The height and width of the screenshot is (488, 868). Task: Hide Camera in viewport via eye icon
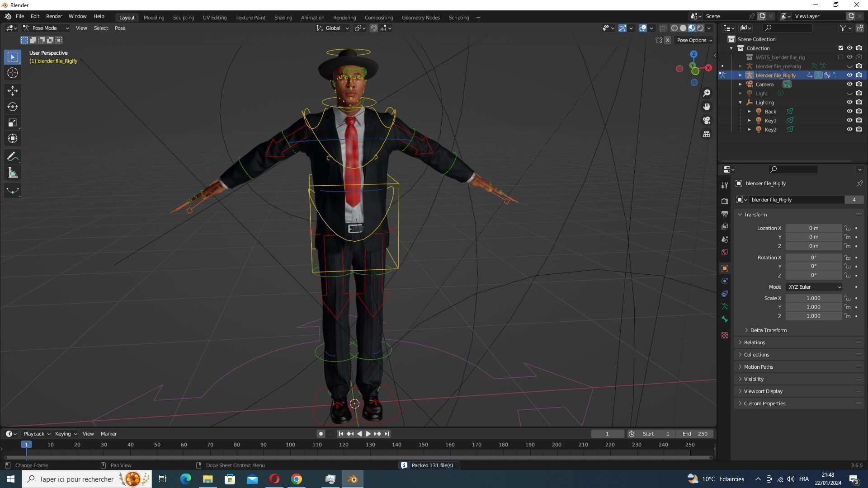point(849,84)
